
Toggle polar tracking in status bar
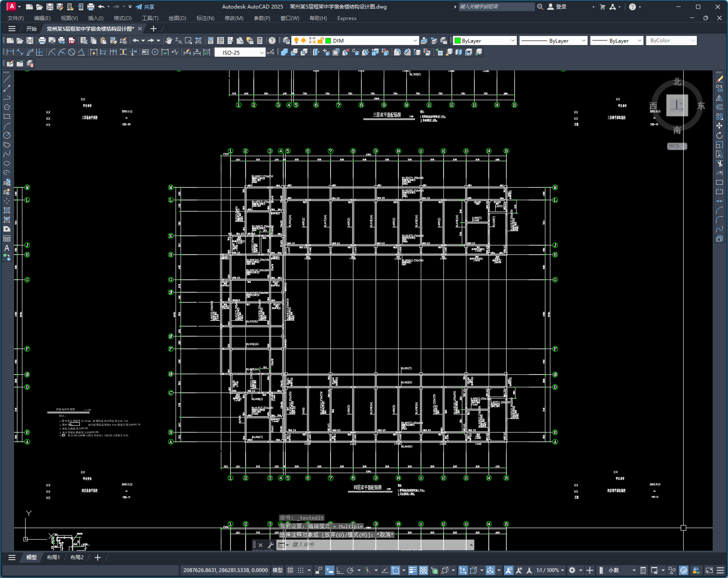pyautogui.click(x=351, y=570)
